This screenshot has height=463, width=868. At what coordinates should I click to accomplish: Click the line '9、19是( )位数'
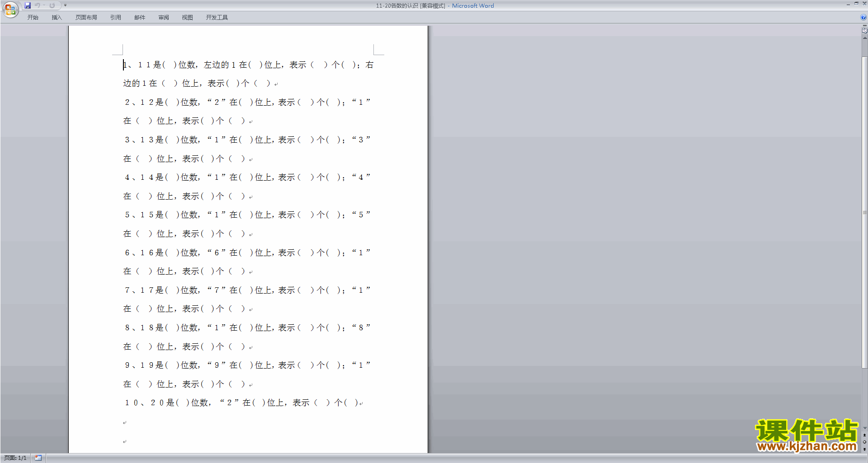point(247,365)
